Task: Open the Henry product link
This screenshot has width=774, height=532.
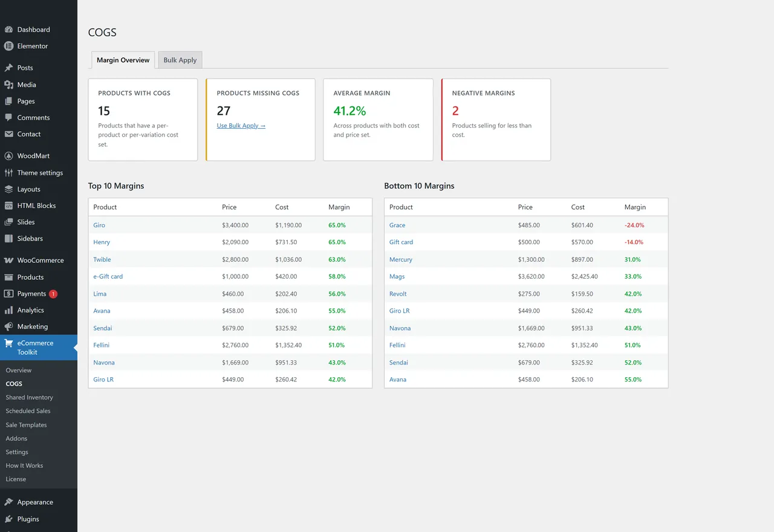Action: (102, 242)
